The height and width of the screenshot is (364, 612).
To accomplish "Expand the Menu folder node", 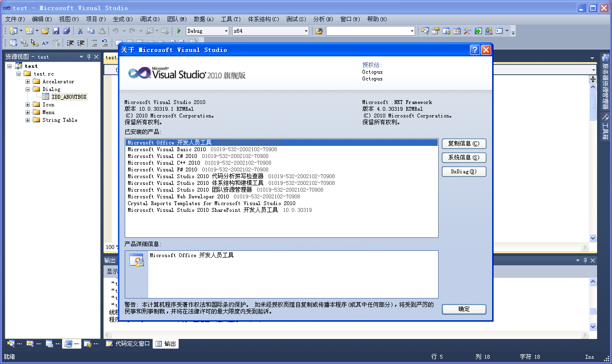I will [x=28, y=112].
